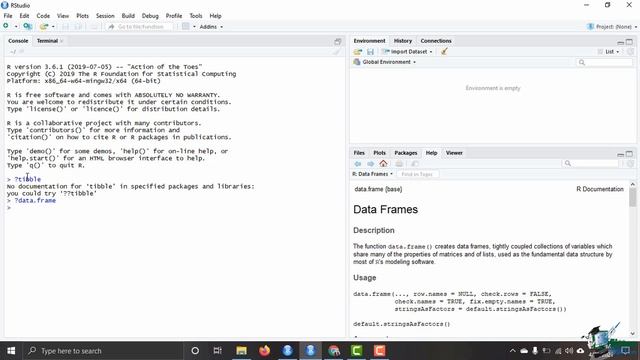Image resolution: width=640 pixels, height=360 pixels.
Task: Switch to the Viewer tab
Action: (454, 153)
